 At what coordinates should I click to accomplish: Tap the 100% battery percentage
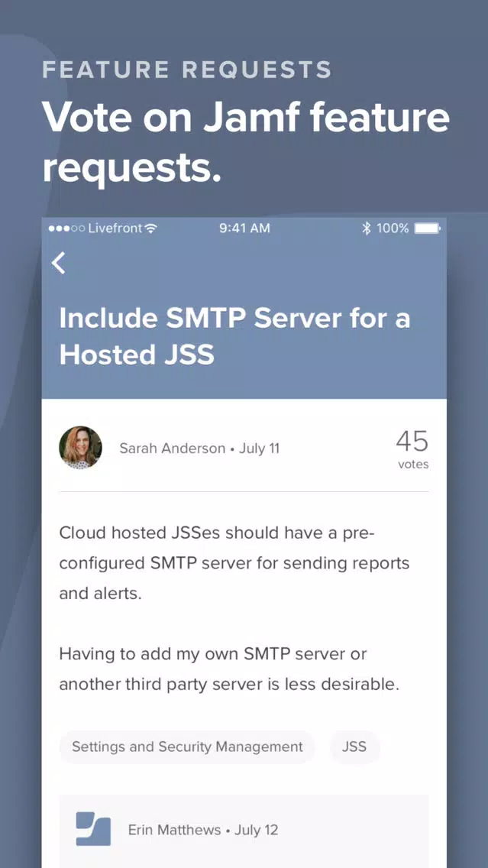[393, 228]
